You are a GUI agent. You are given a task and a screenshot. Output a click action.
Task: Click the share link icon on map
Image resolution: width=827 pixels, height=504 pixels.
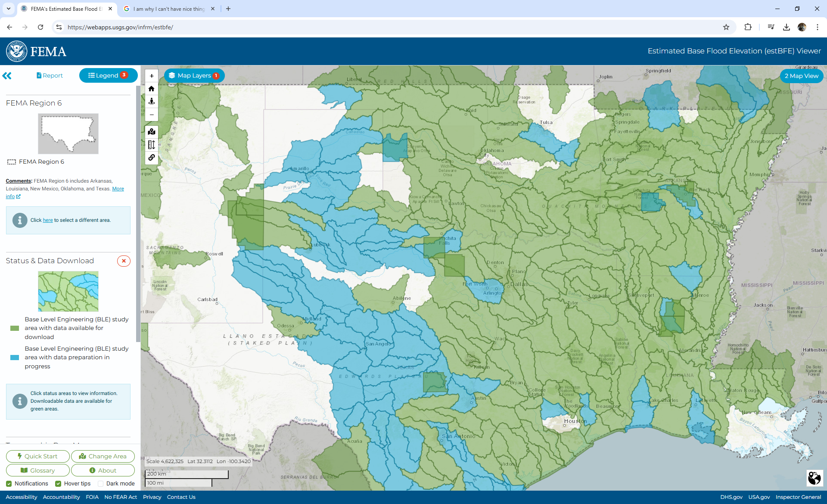point(152,158)
